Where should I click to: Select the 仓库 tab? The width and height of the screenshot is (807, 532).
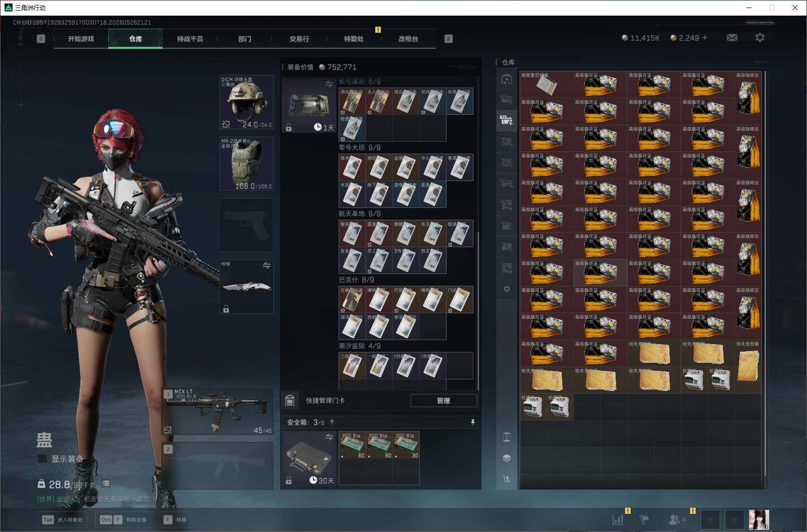tap(136, 39)
